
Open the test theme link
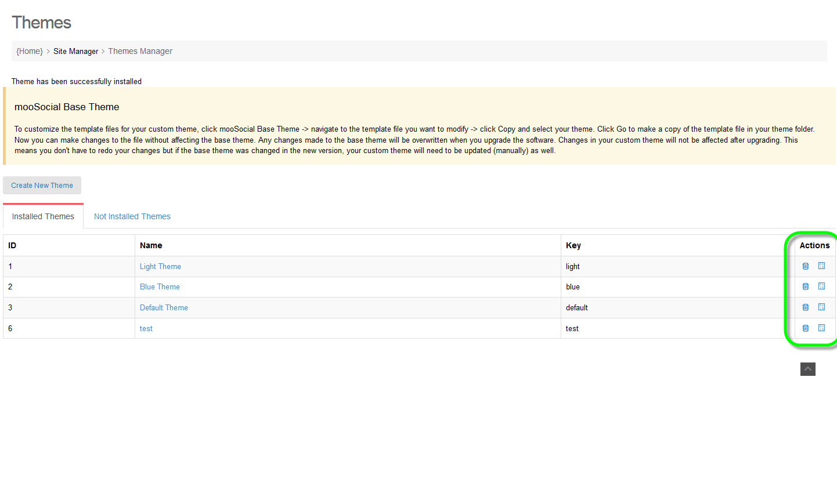pyautogui.click(x=146, y=329)
